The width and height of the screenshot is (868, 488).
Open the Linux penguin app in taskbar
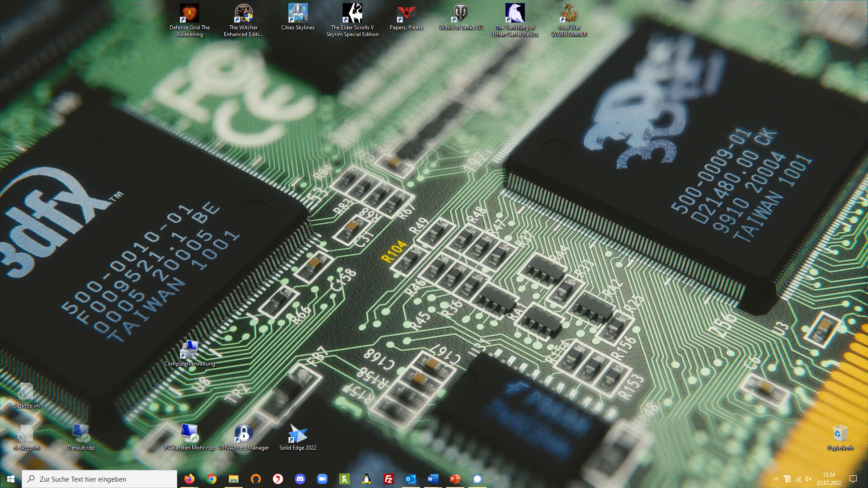(367, 479)
